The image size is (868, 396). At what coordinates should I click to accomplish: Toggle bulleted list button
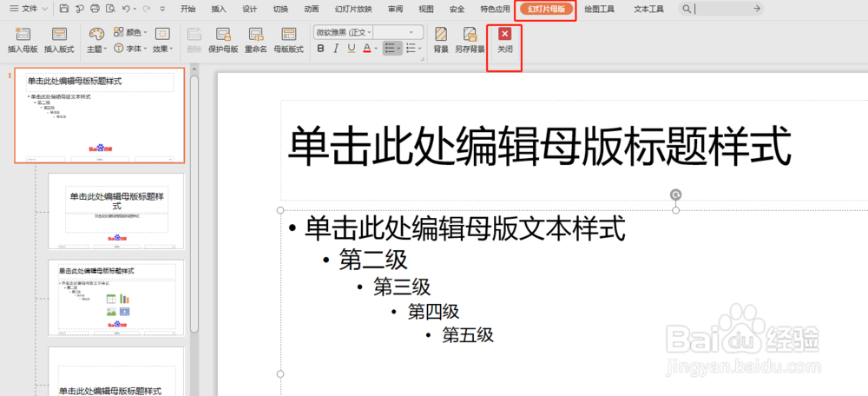click(390, 49)
